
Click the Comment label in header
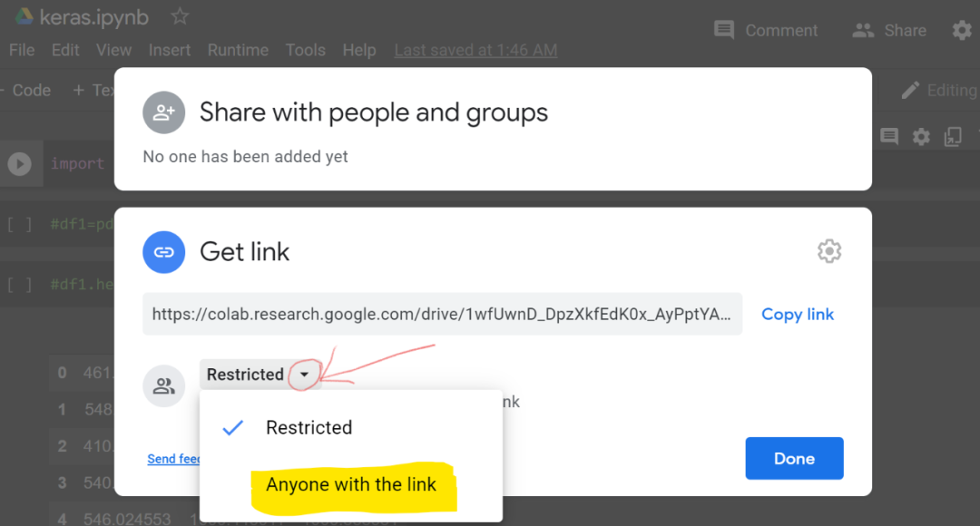[781, 31]
